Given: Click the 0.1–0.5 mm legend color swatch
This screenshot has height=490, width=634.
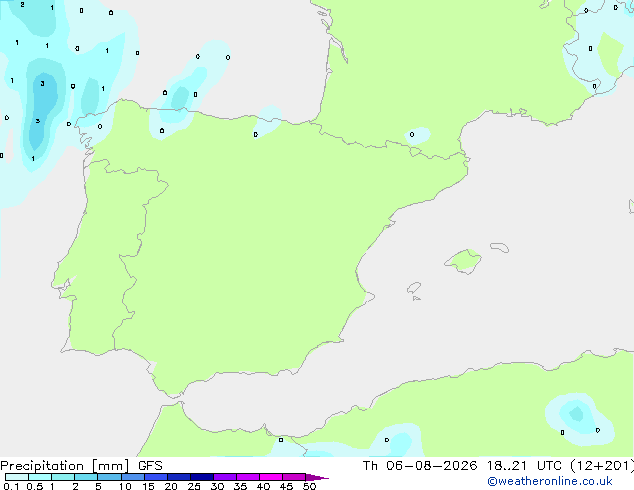Looking at the screenshot, I should tap(17, 477).
